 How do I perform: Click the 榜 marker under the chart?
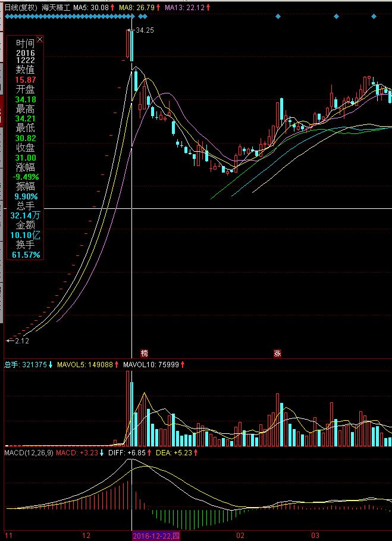145,354
